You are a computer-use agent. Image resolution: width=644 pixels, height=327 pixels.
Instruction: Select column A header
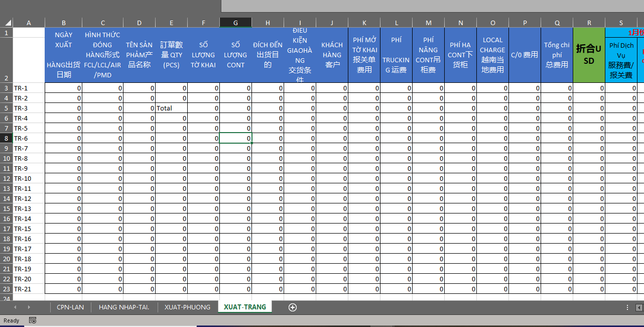click(x=29, y=23)
